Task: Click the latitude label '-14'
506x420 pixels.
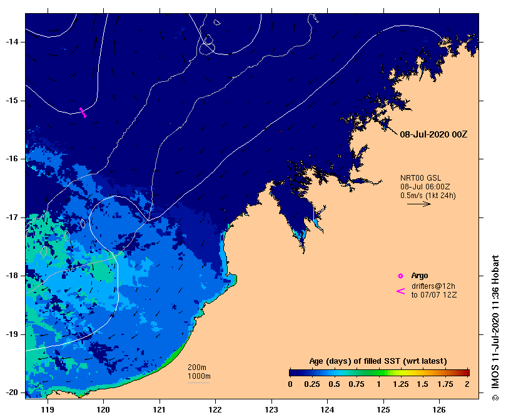Action: [x=12, y=42]
